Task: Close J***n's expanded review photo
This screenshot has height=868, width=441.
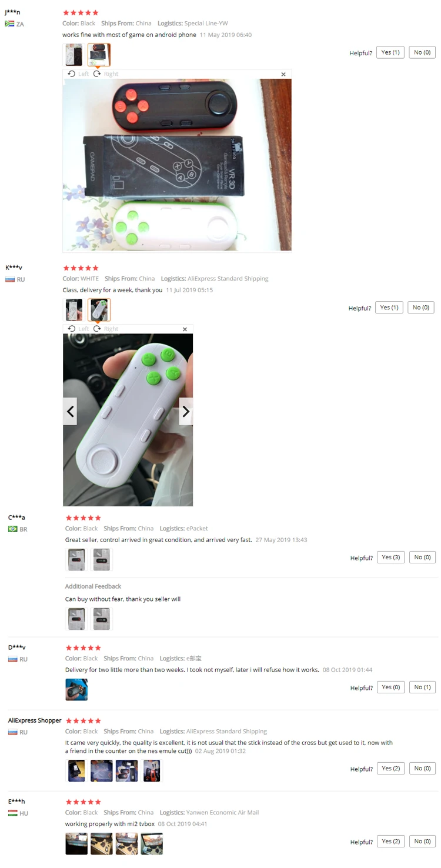Action: click(283, 75)
